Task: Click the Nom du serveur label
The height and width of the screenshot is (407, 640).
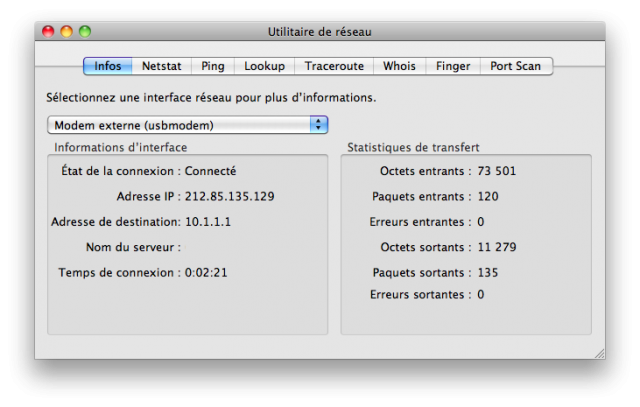Action: click(133, 247)
